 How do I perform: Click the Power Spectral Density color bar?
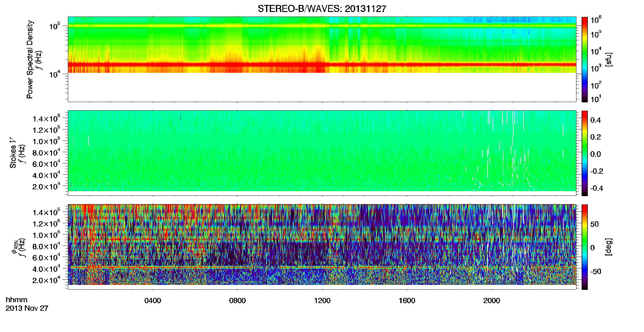[x=585, y=59]
